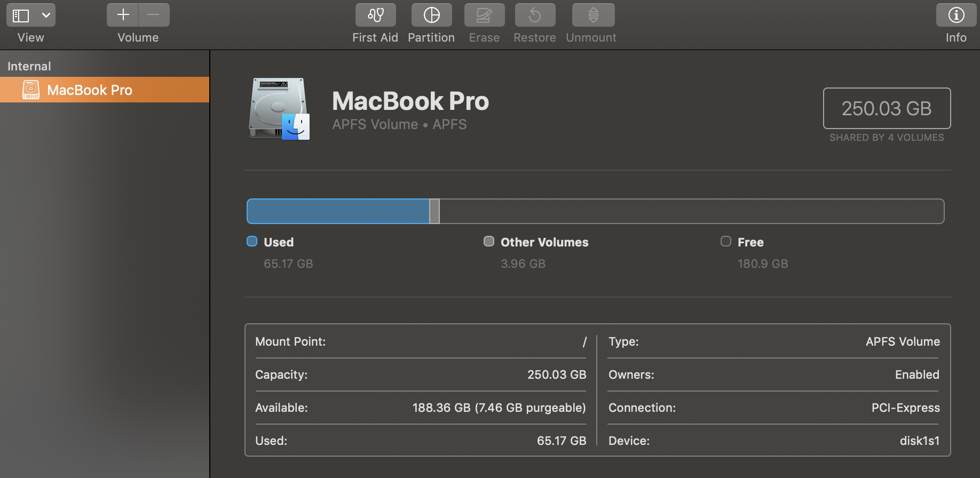
Task: Click the Erase toolbar icon
Action: [x=484, y=15]
